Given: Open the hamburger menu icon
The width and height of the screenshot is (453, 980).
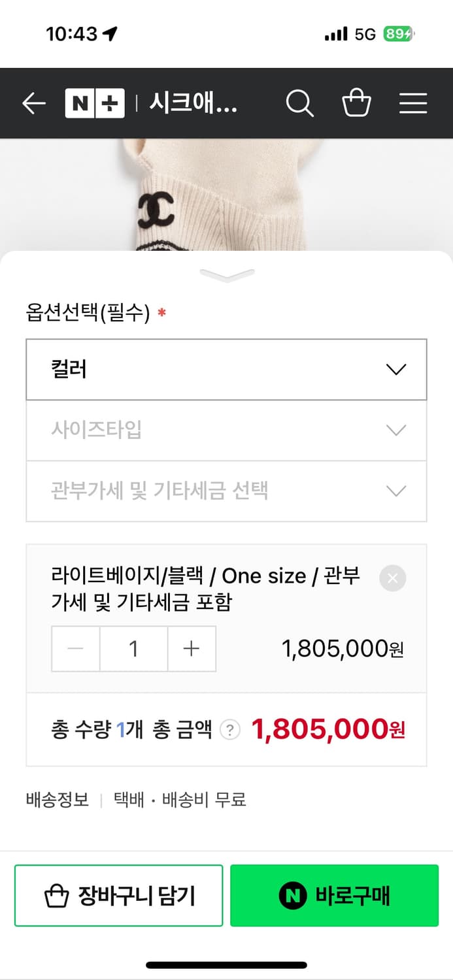Looking at the screenshot, I should (x=413, y=103).
